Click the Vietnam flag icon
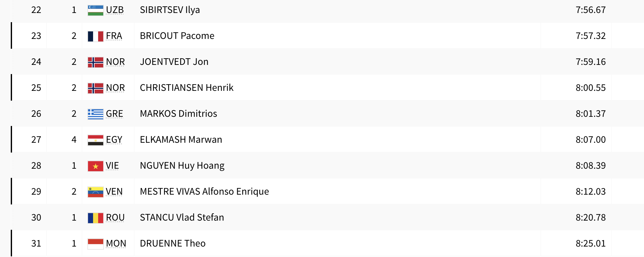This screenshot has width=644, height=257. 95,166
